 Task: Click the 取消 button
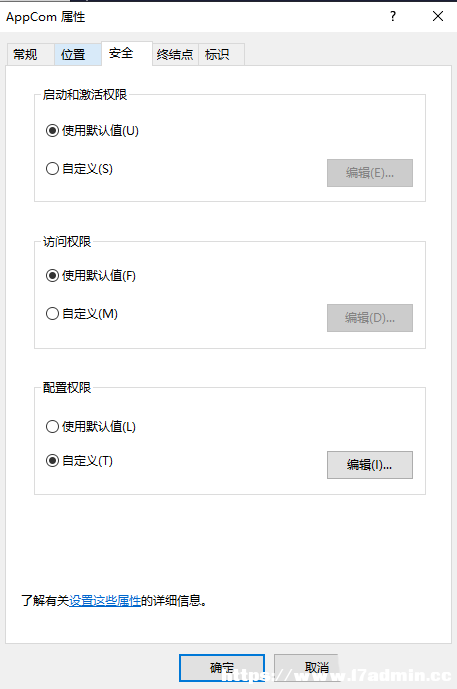coord(317,668)
